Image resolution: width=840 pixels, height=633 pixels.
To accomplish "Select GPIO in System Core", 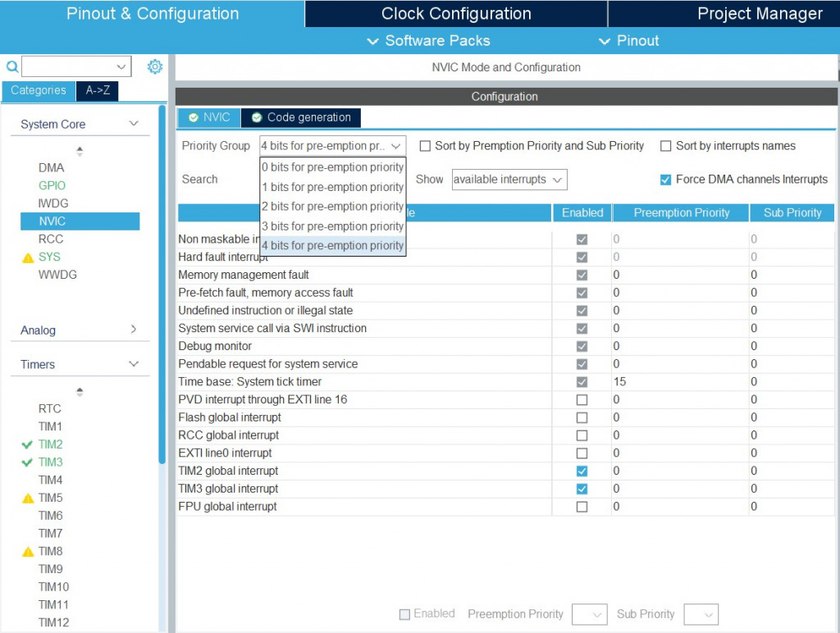I will point(52,185).
